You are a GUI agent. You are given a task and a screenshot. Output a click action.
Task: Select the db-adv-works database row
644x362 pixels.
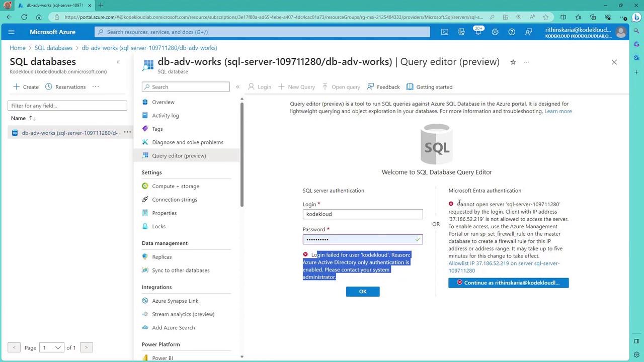point(70,133)
